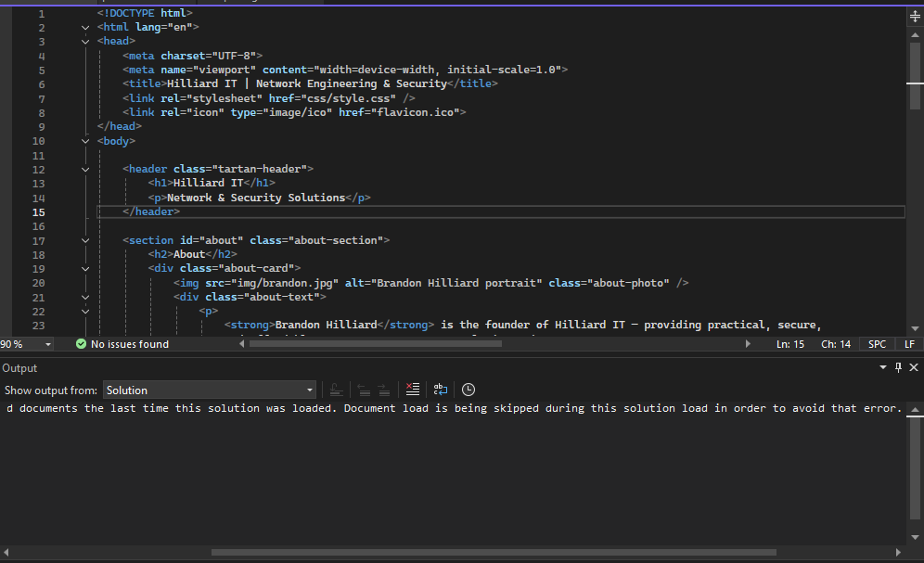
Task: Click the LF line-ending indicator
Action: tap(909, 343)
